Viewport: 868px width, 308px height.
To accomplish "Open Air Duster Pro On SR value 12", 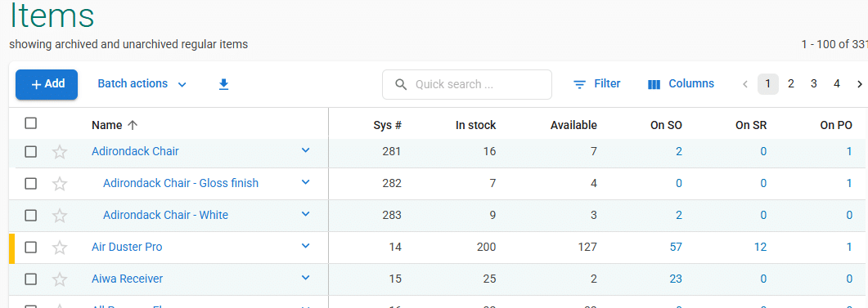I will tap(760, 248).
